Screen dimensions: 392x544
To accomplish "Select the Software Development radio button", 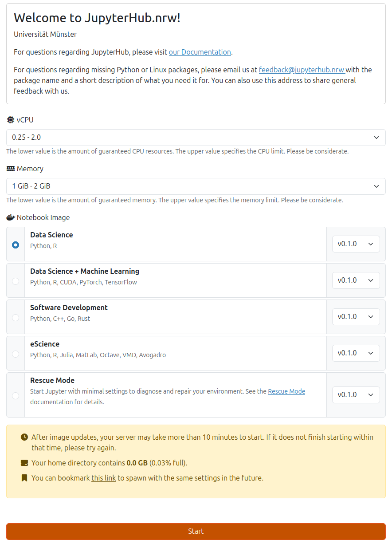I will coord(16,318).
